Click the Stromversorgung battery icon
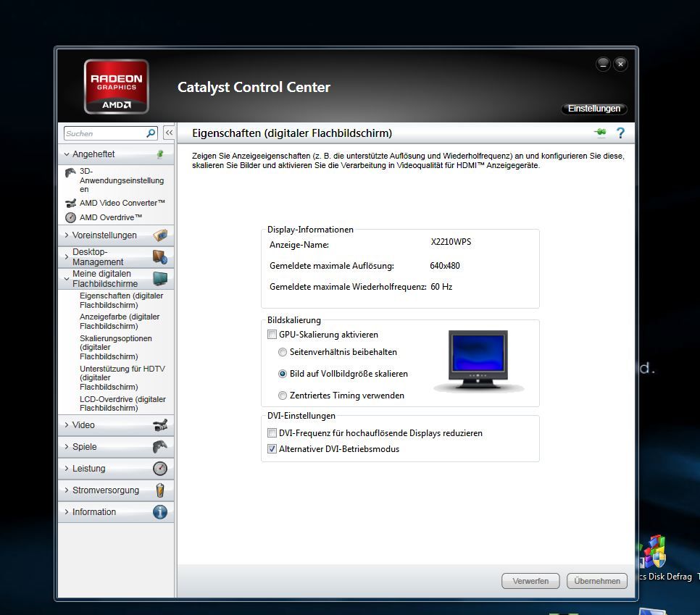Screen dimensions: 700x615 [x=160, y=490]
